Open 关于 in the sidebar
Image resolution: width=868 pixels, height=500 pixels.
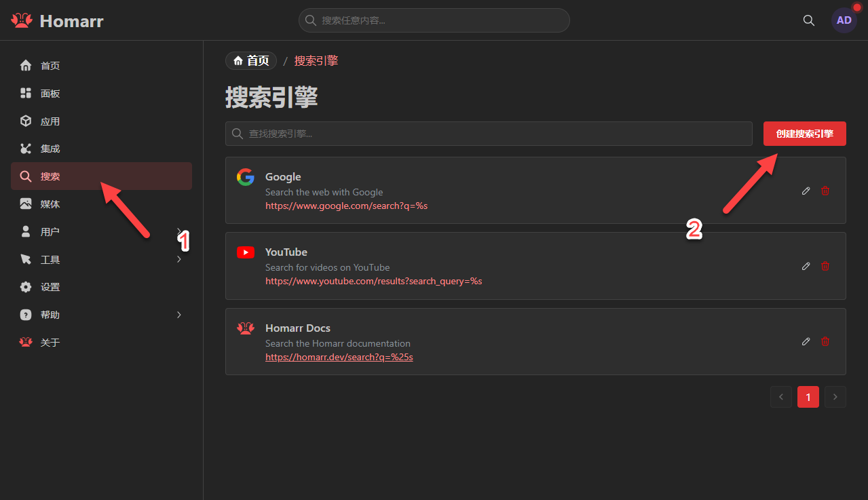[x=101, y=343]
